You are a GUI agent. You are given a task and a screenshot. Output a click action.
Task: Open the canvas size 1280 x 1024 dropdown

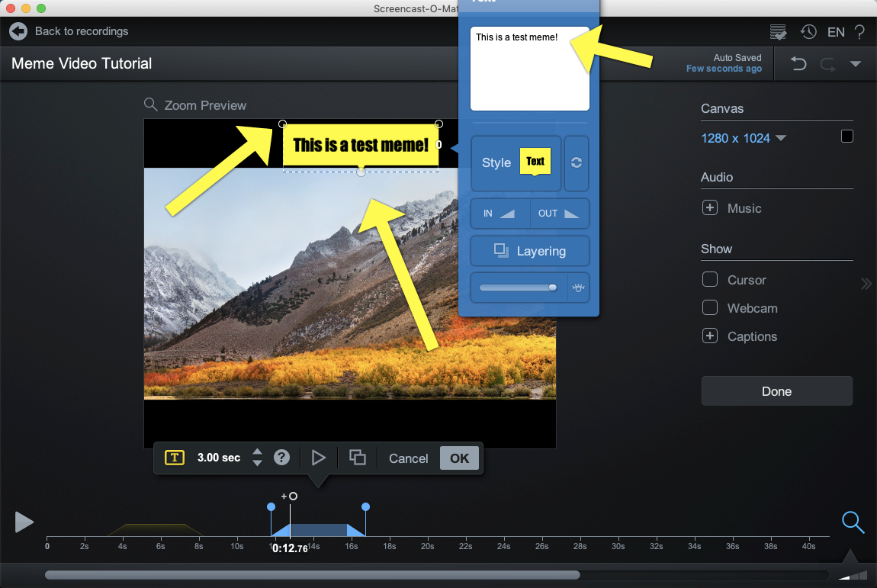744,138
